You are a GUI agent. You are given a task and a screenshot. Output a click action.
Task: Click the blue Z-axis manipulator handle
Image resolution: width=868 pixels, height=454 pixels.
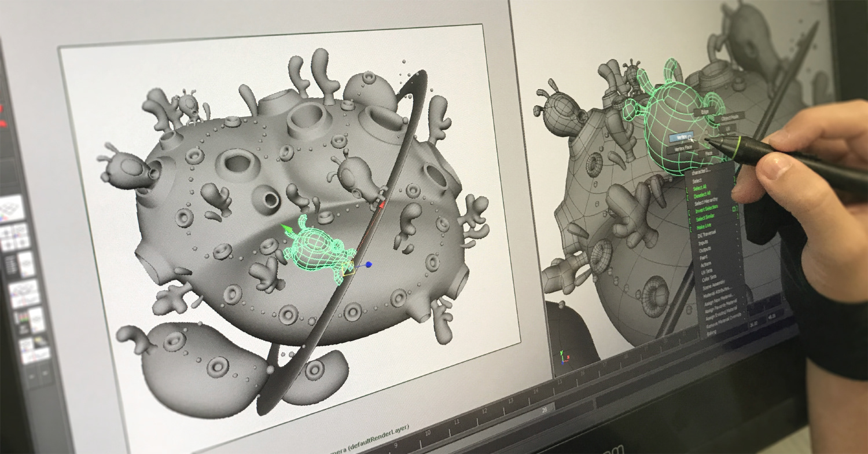[x=370, y=264]
